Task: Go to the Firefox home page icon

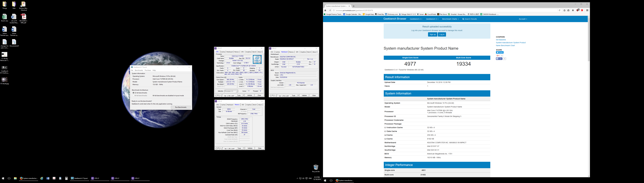Action: (325, 10)
